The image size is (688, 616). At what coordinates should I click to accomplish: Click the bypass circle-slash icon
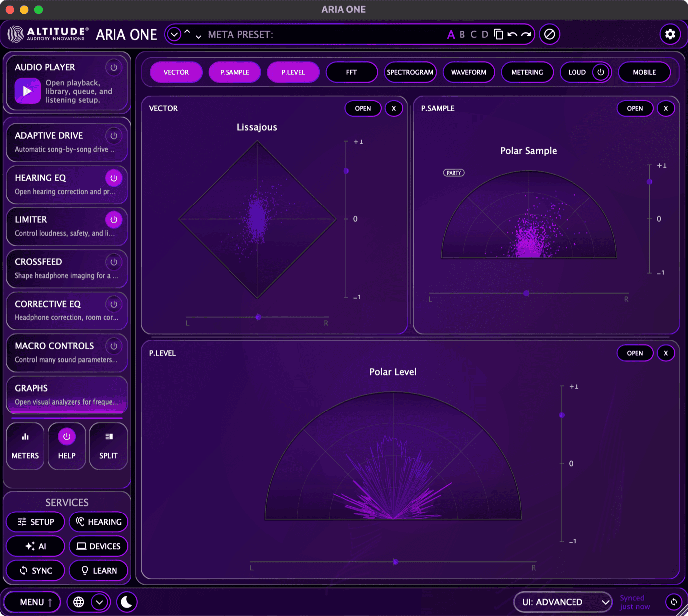pos(550,34)
